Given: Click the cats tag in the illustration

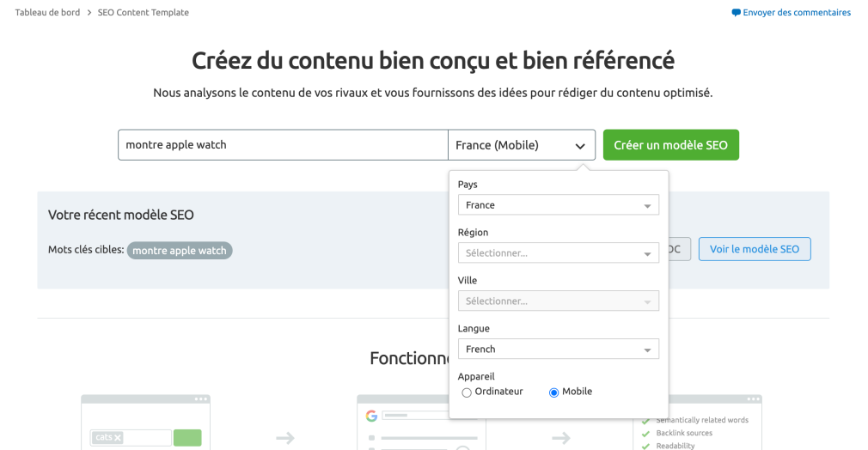Looking at the screenshot, I should [108, 437].
